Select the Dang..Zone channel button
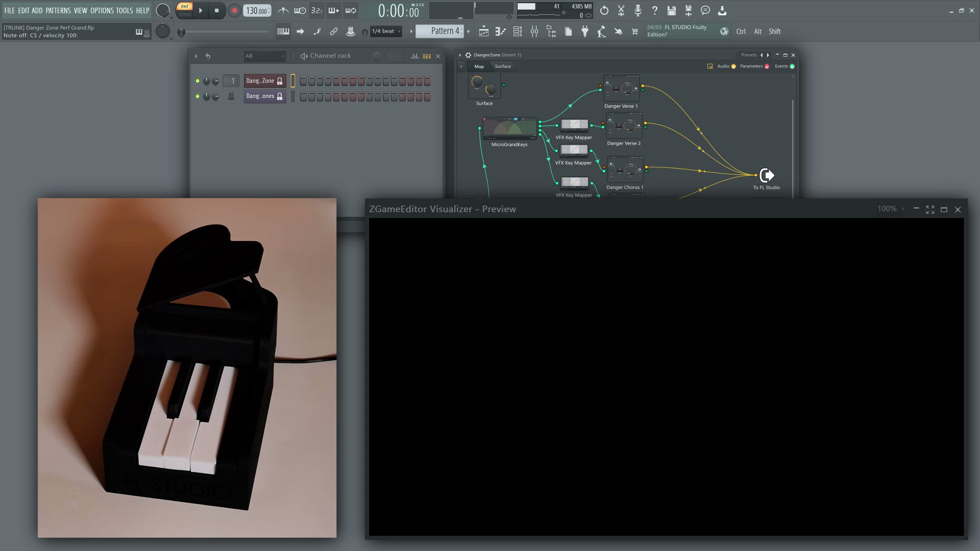The width and height of the screenshot is (980, 551). coord(264,81)
